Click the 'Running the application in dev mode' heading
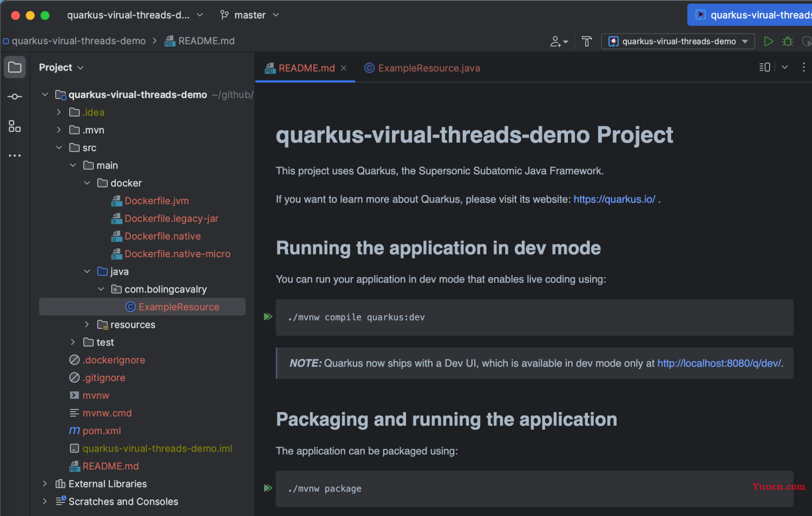This screenshot has height=516, width=812. [438, 248]
